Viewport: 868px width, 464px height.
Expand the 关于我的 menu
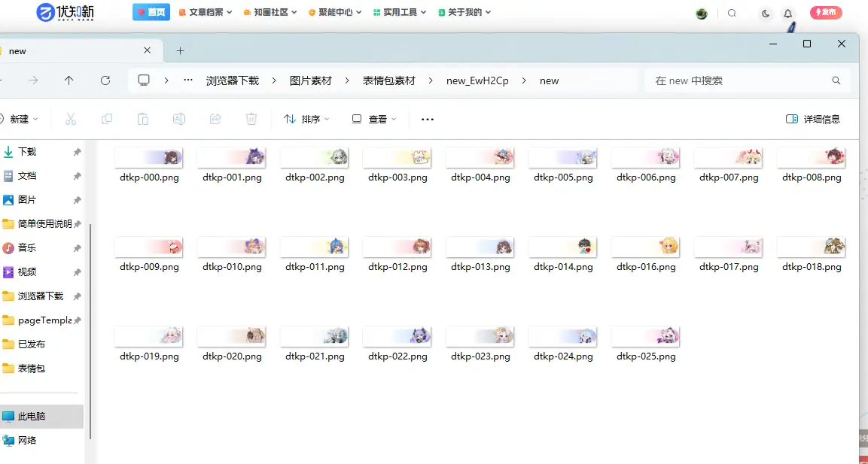(464, 12)
